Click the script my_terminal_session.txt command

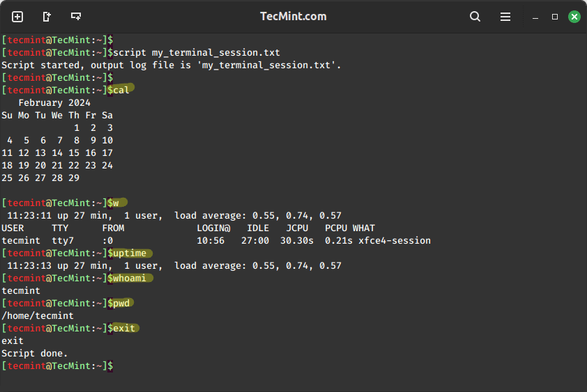pyautogui.click(x=197, y=52)
